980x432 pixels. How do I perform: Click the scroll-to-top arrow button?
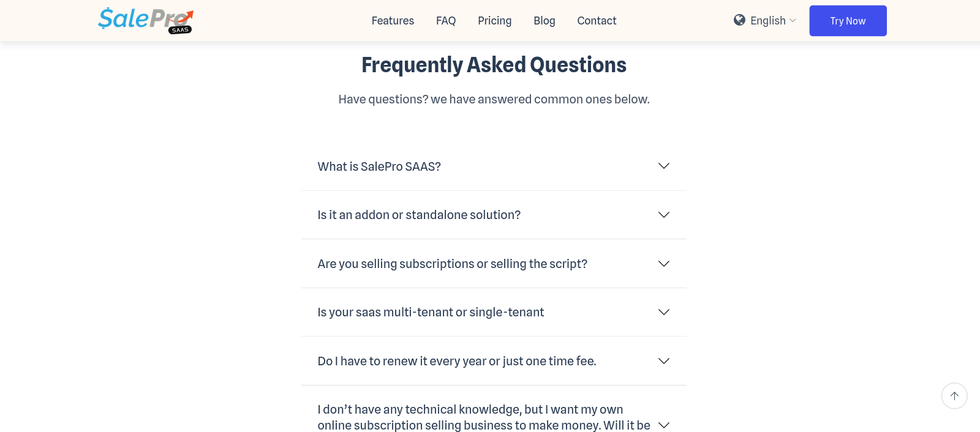[x=954, y=396]
